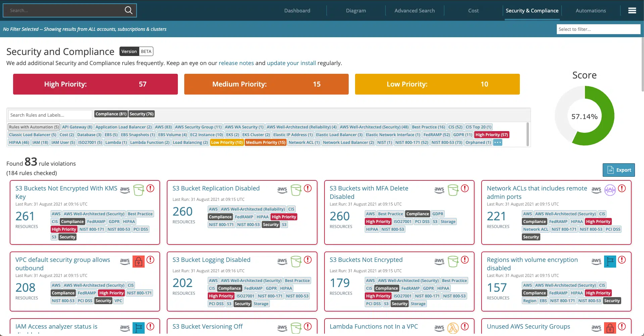Follow the update your install link
Image resolution: width=644 pixels, height=336 pixels.
pos(291,63)
